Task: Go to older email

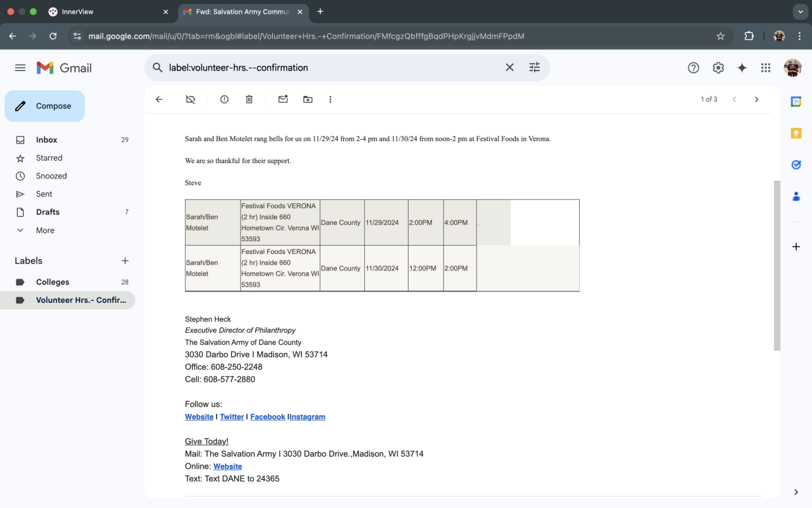Action: pyautogui.click(x=756, y=99)
